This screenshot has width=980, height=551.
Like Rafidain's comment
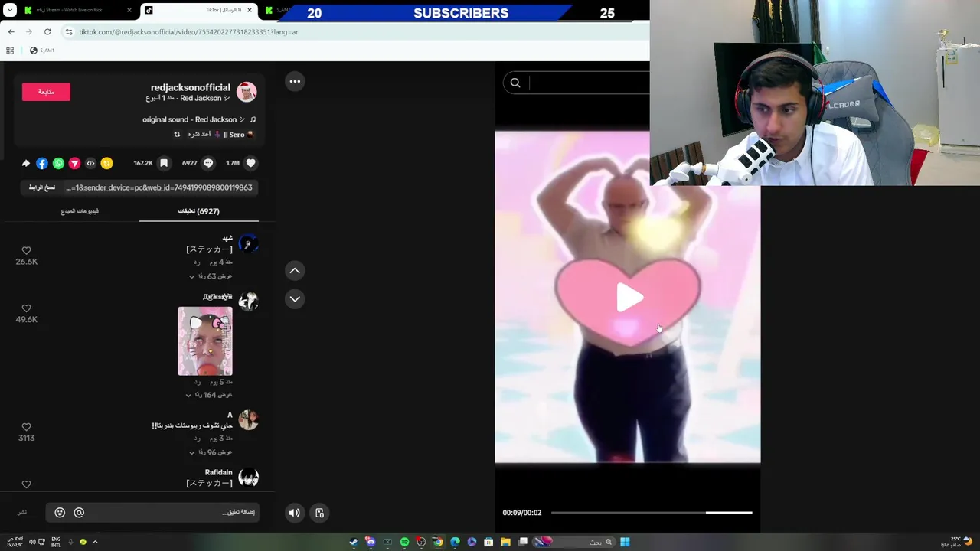[26, 484]
